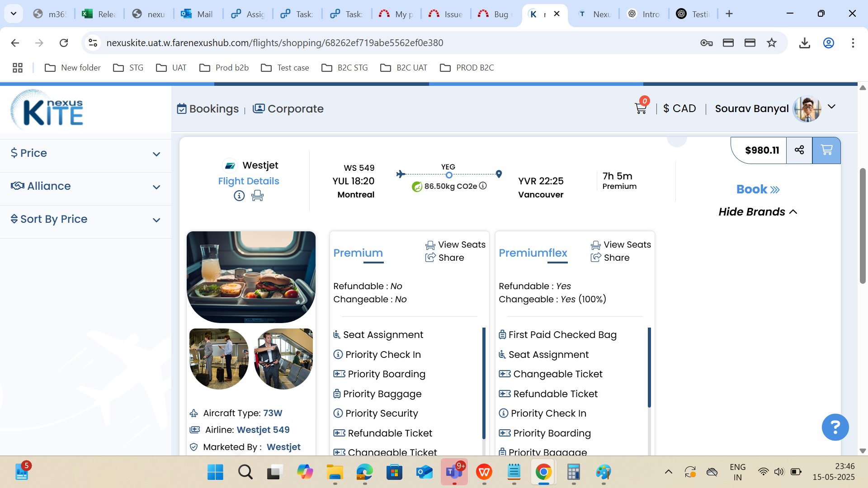Open Microsoft Teams from taskbar
Screen dimensions: 868x488
point(454,472)
